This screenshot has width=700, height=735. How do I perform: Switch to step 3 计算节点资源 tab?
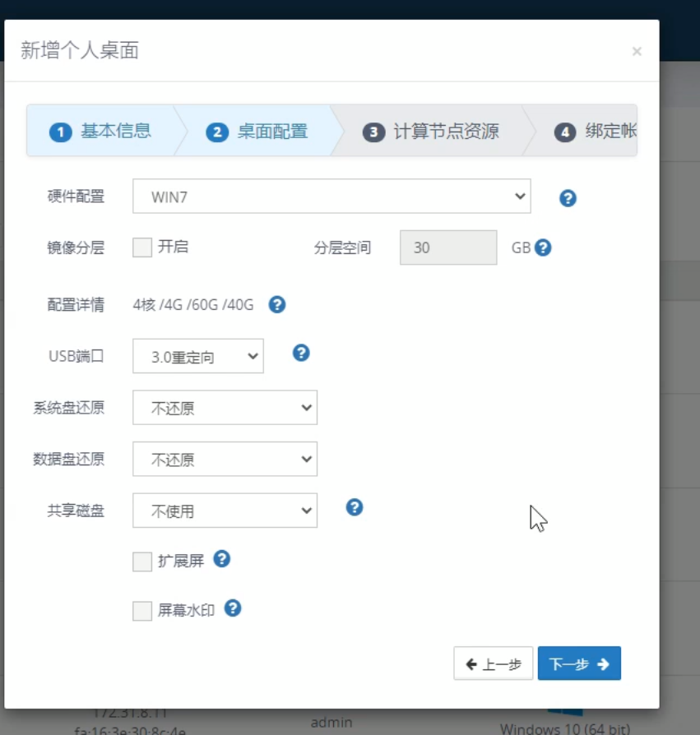click(432, 132)
